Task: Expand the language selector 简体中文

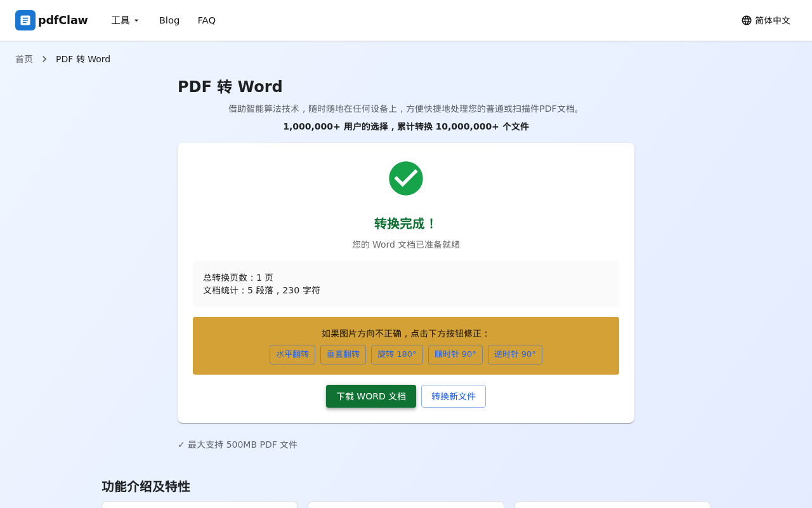Action: [x=772, y=20]
